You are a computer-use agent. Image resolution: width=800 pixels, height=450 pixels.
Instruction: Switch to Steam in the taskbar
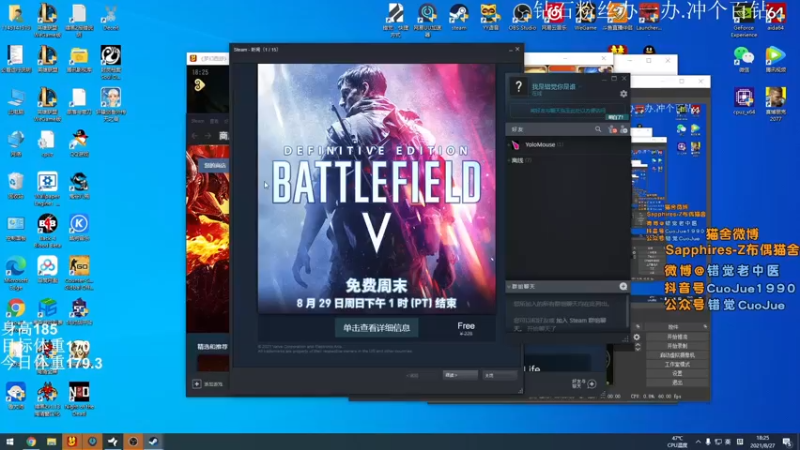[x=154, y=442]
